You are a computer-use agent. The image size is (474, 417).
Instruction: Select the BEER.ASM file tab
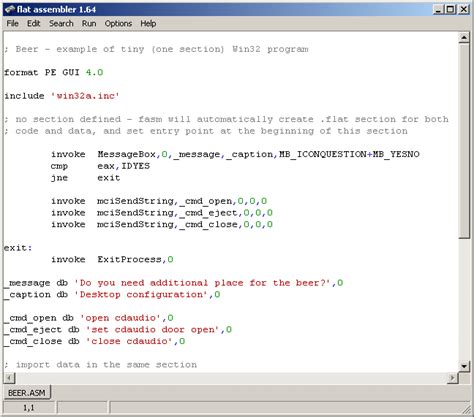click(27, 393)
